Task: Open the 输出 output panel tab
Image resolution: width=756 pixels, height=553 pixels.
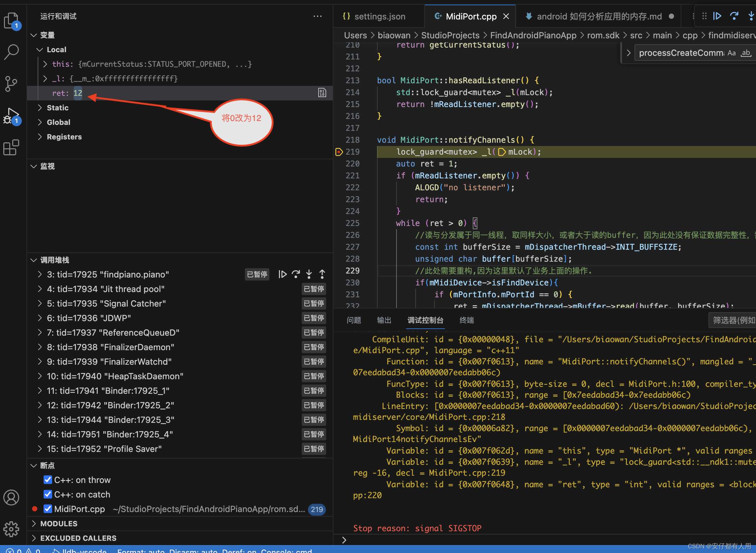Action: pos(384,320)
